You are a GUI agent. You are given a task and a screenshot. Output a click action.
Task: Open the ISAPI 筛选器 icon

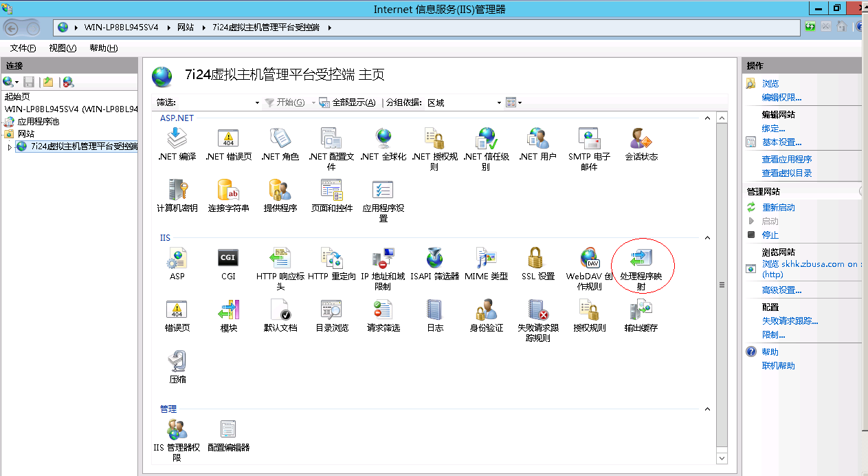point(434,259)
